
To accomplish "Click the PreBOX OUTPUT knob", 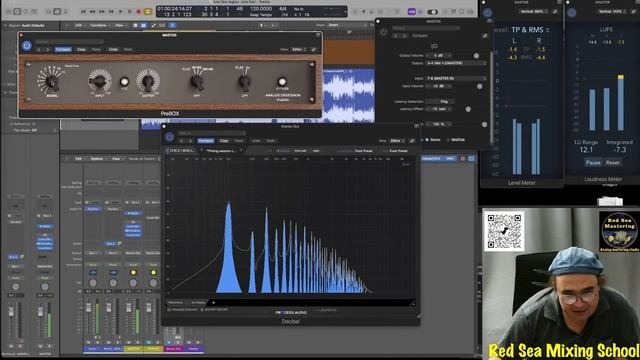I will (x=148, y=81).
